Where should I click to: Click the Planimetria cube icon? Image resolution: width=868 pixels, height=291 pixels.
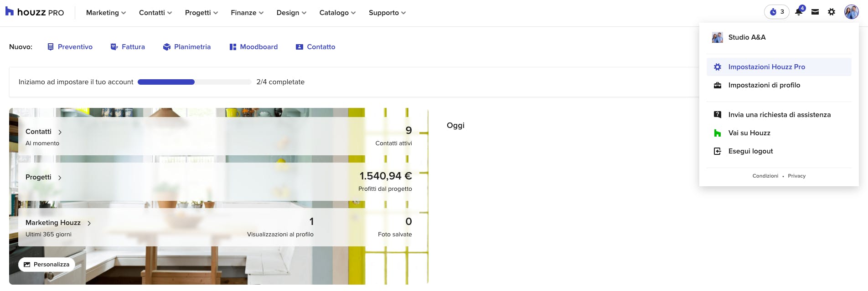tap(167, 47)
